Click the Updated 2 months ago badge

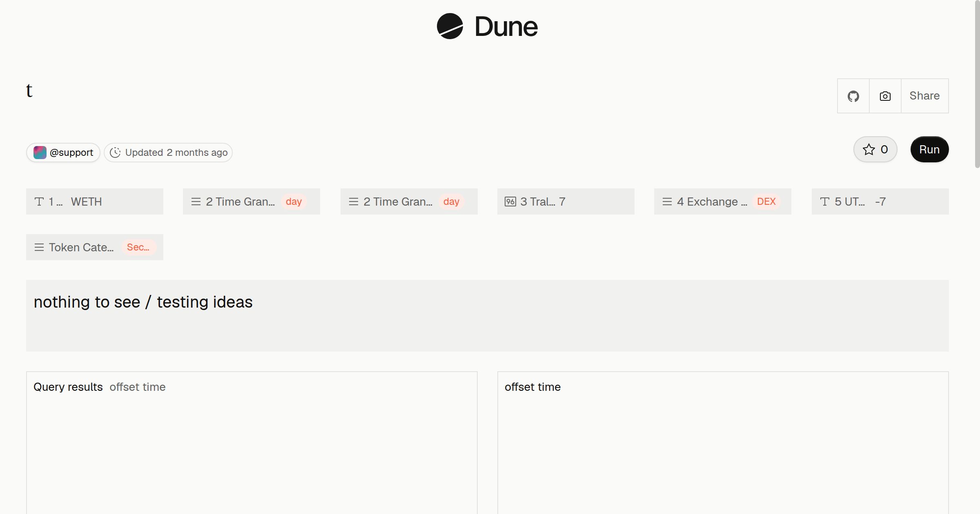tap(168, 153)
